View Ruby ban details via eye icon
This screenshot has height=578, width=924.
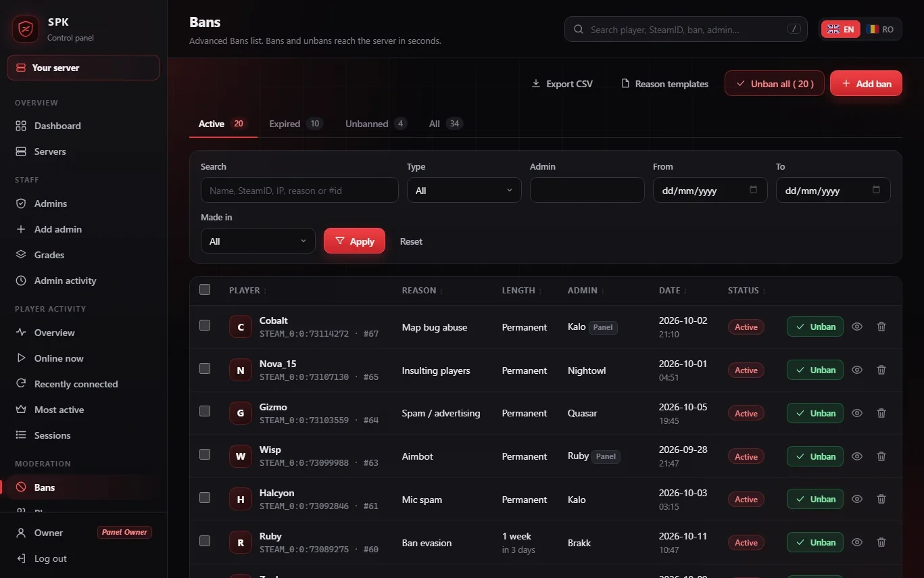[857, 542]
